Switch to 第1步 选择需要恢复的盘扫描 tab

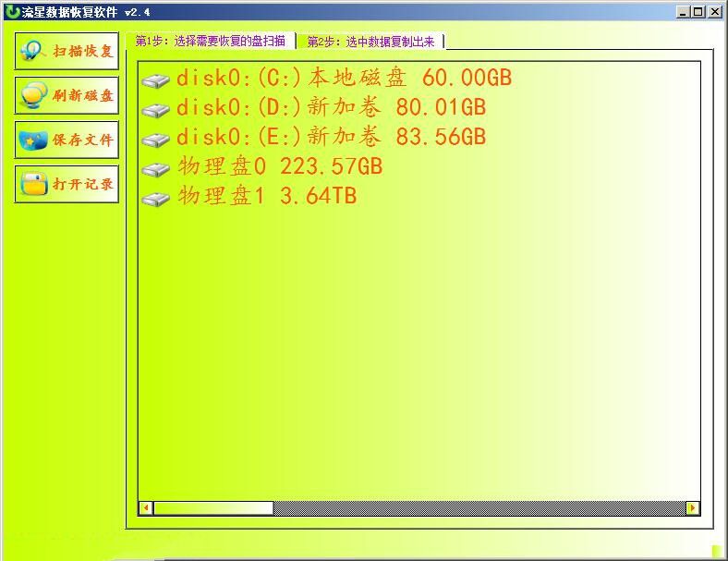click(210, 41)
